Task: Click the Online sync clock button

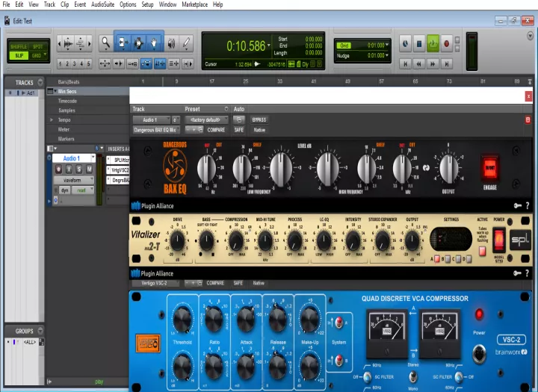Action: click(x=405, y=44)
